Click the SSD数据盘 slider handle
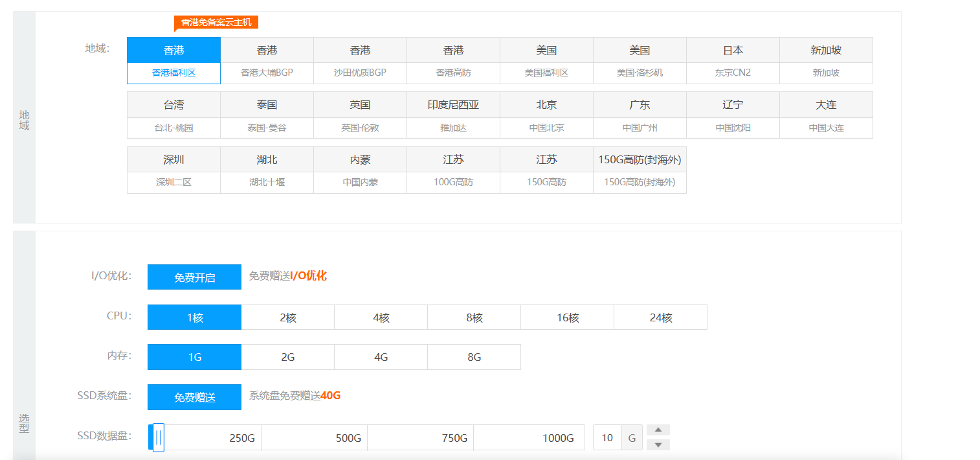Screen dimensions: 980x460 tap(159, 437)
